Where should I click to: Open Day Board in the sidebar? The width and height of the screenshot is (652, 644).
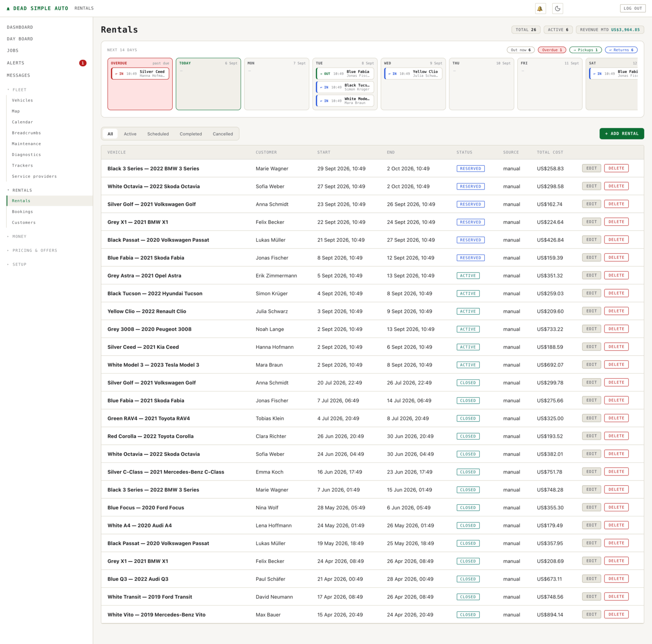click(x=20, y=39)
